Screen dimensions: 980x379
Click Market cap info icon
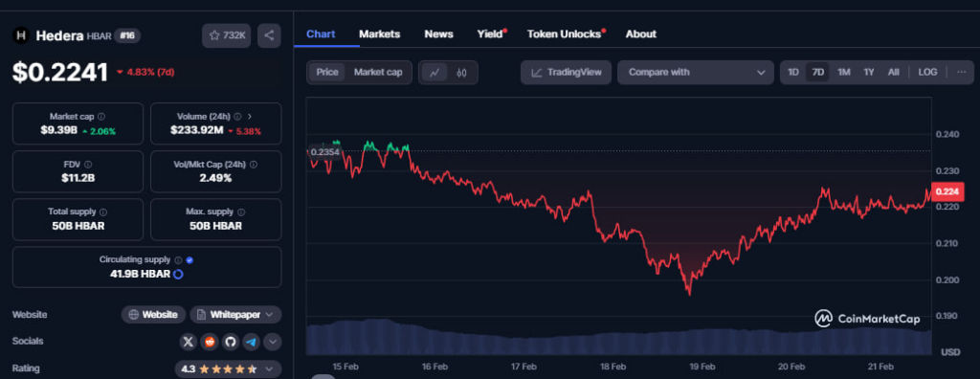pos(101,117)
